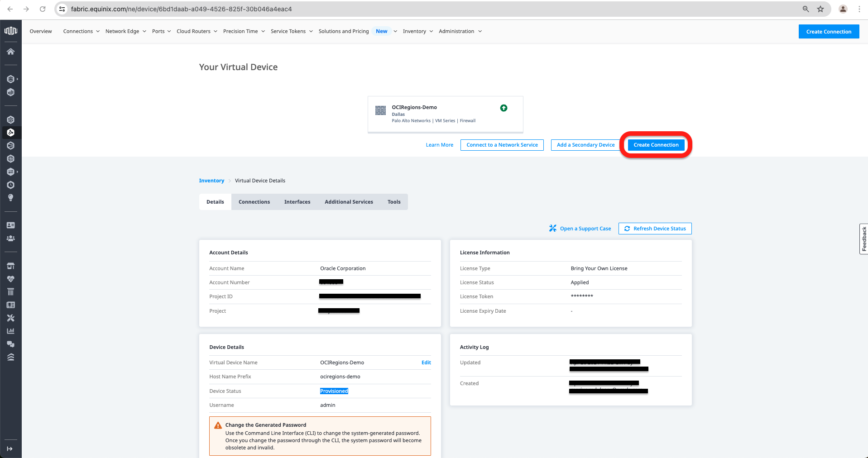Click the browser bookmark star icon
868x458 pixels.
(x=820, y=9)
